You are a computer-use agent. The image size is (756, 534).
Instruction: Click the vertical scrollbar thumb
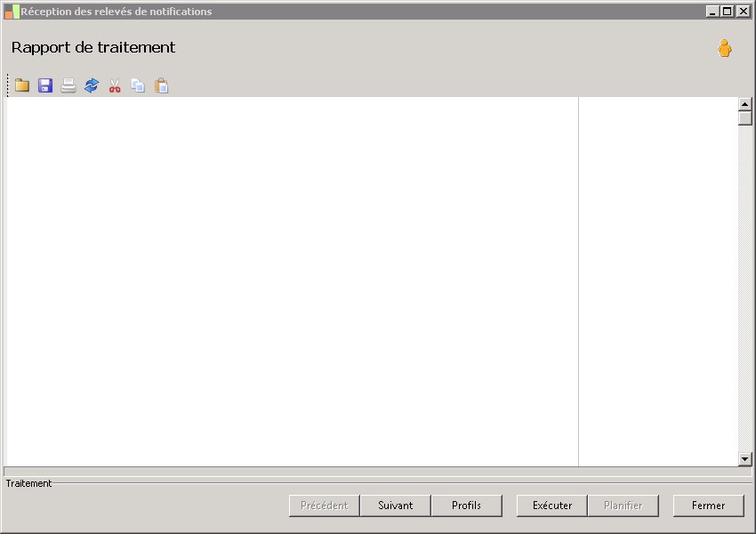[x=745, y=118]
